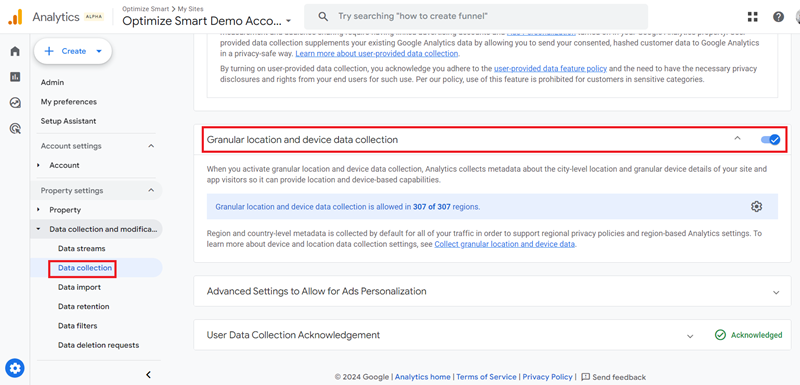Open Setup Assistant in the sidebar
800x385 pixels.
pyautogui.click(x=68, y=121)
